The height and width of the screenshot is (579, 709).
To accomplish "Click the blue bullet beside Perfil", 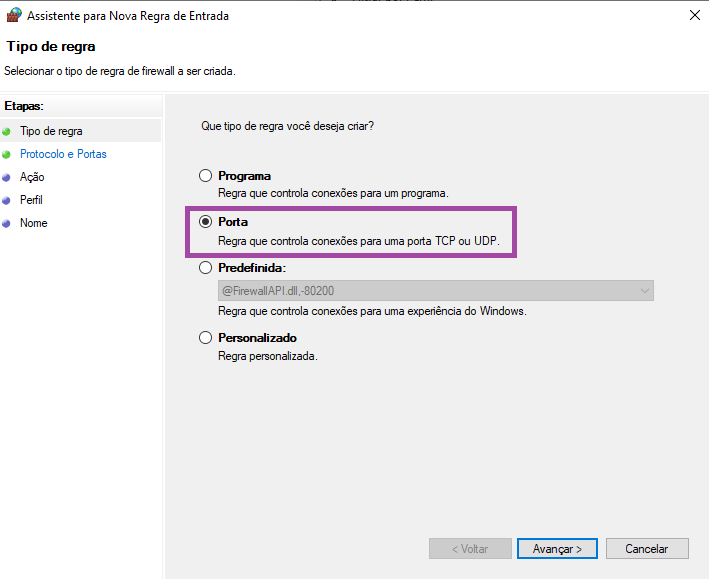I will coord(6,200).
